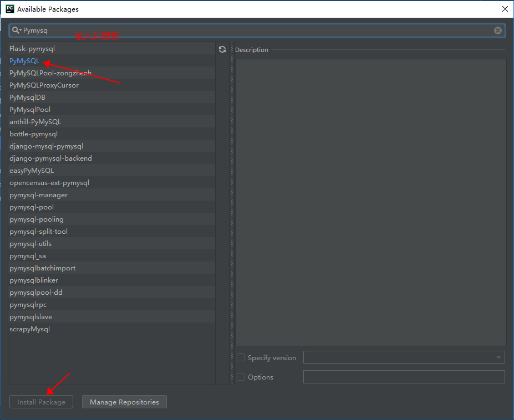Select the pymysqlslave package
Screen dimensions: 514x420
[x=112, y=317]
